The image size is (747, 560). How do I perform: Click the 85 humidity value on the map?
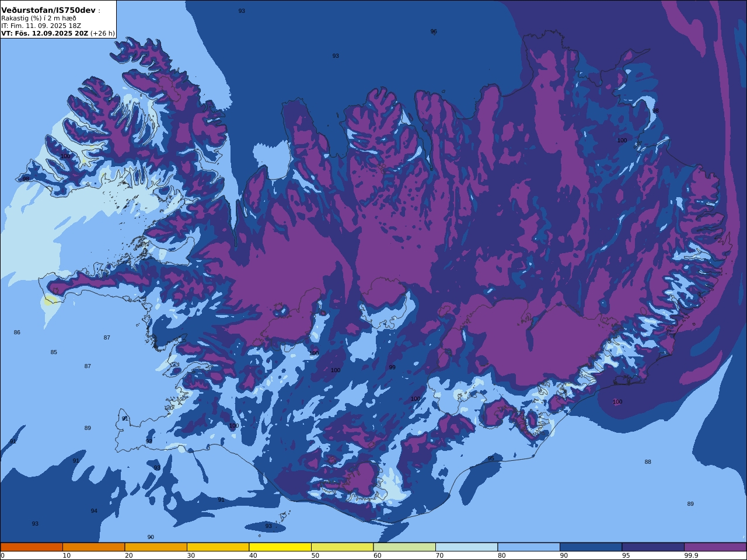point(54,352)
